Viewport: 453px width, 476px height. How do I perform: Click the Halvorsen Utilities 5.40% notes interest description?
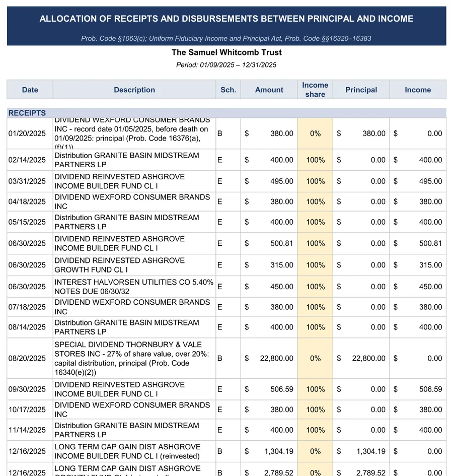[x=134, y=287]
